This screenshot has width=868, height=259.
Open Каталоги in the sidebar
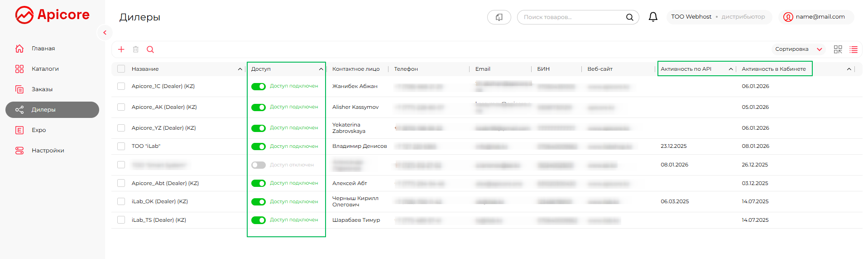click(45, 69)
